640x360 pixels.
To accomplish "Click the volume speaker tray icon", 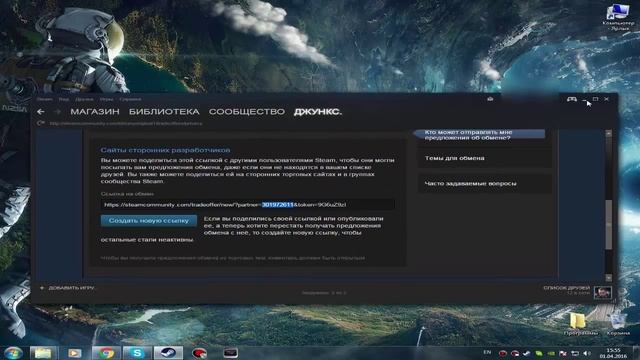I will (x=587, y=353).
